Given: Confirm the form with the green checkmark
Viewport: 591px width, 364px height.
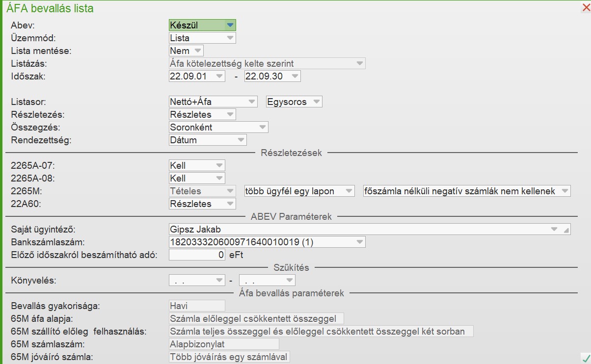Looking at the screenshot, I should [585, 357].
